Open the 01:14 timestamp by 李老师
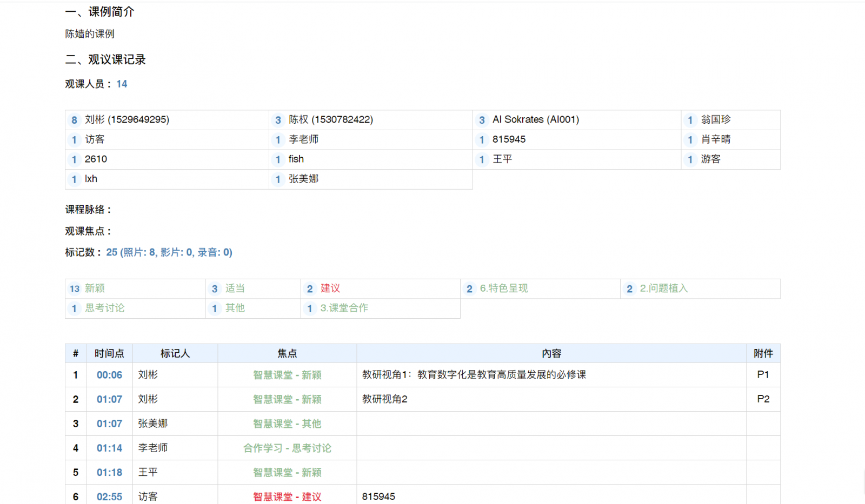Image resolution: width=865 pixels, height=504 pixels. [x=109, y=448]
